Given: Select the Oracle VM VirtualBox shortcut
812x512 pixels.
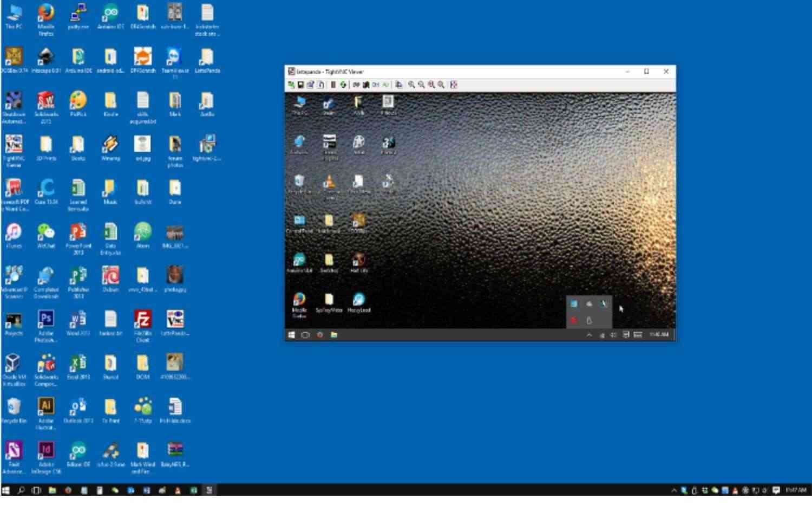Looking at the screenshot, I should click(x=14, y=370).
